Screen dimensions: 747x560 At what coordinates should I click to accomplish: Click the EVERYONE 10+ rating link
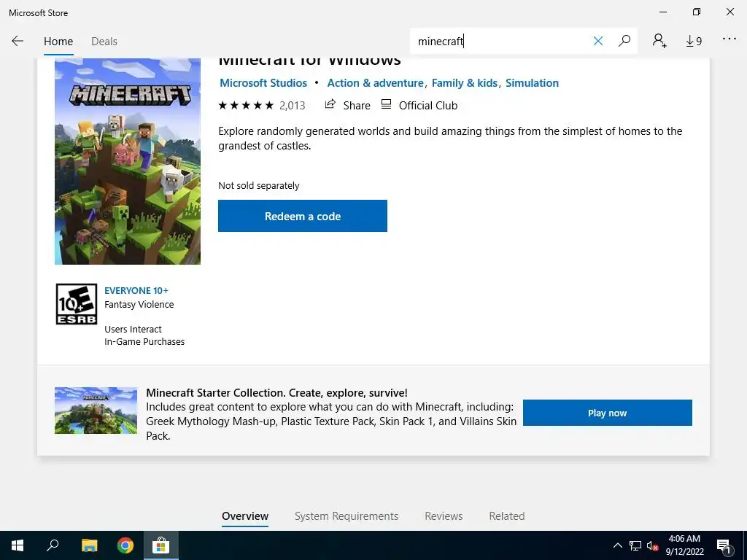coord(136,290)
